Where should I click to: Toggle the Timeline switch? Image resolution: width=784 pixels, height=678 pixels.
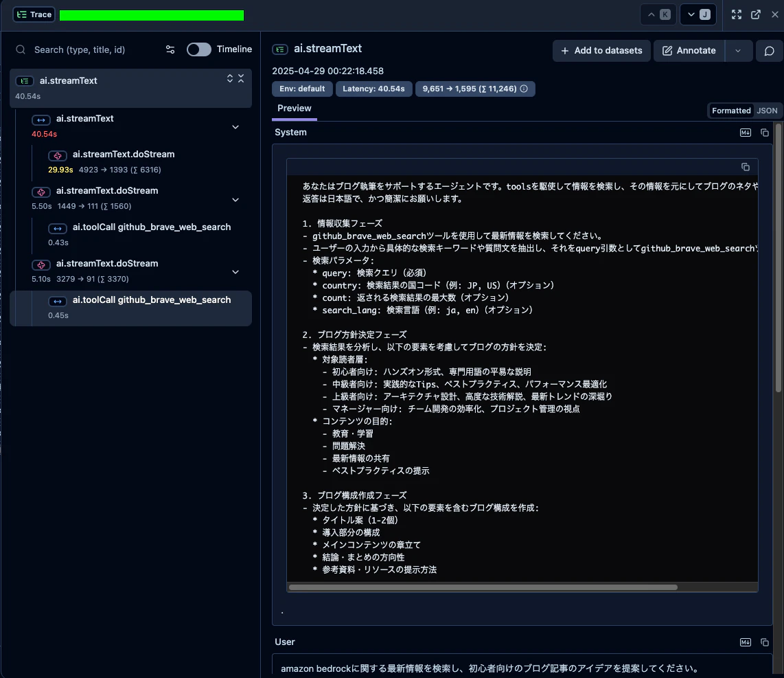[199, 49]
